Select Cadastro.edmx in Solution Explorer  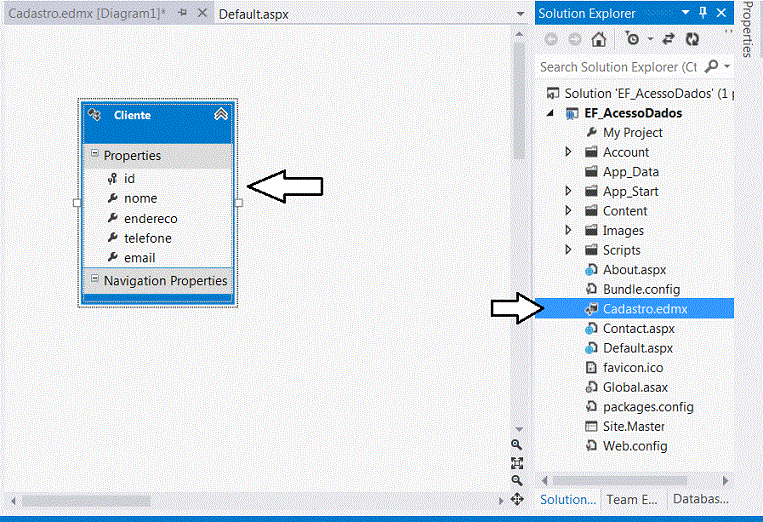644,309
